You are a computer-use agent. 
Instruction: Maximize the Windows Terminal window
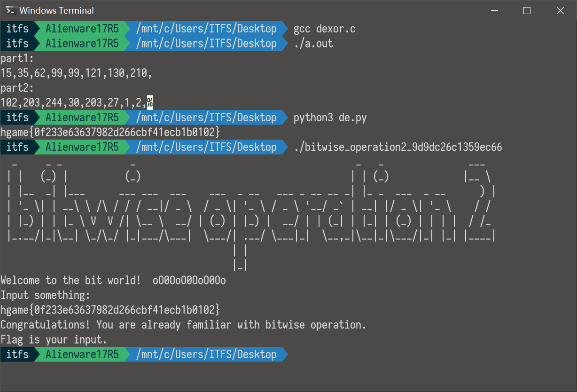click(x=527, y=10)
